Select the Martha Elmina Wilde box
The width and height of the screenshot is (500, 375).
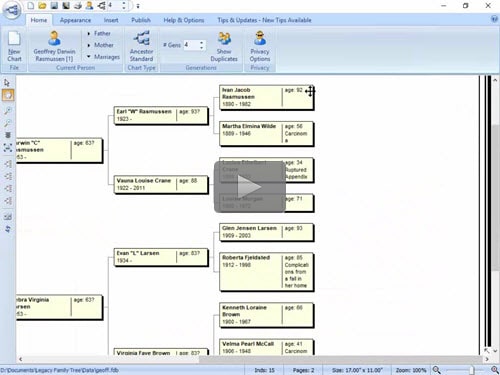pos(266,133)
